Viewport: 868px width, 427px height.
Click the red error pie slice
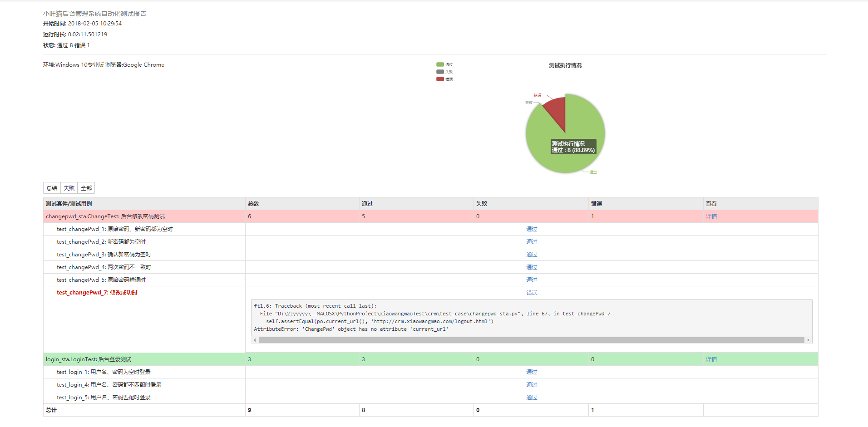[x=557, y=110]
